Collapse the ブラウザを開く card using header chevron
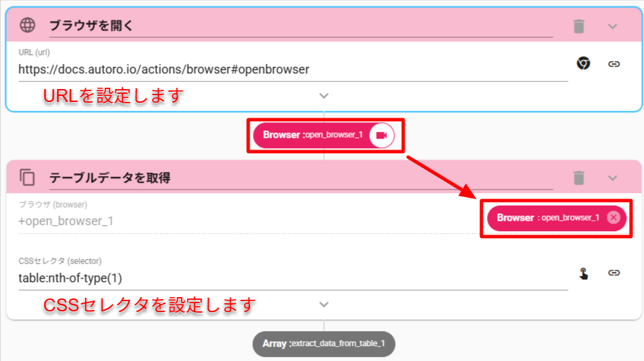This screenshot has width=644, height=361. 613,27
